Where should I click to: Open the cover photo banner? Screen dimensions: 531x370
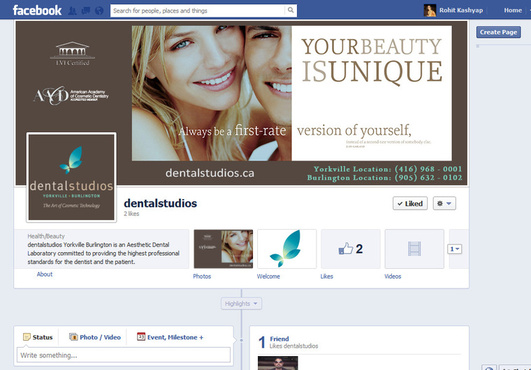241,103
